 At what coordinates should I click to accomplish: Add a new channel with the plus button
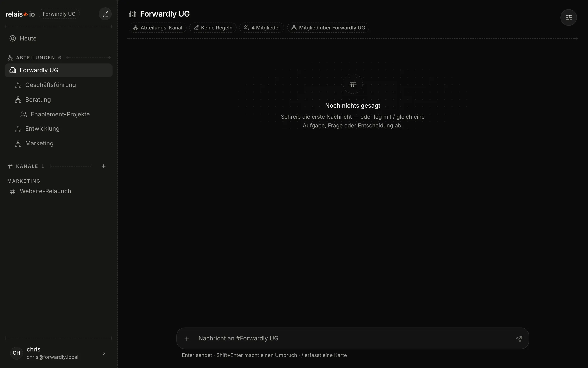(104, 166)
